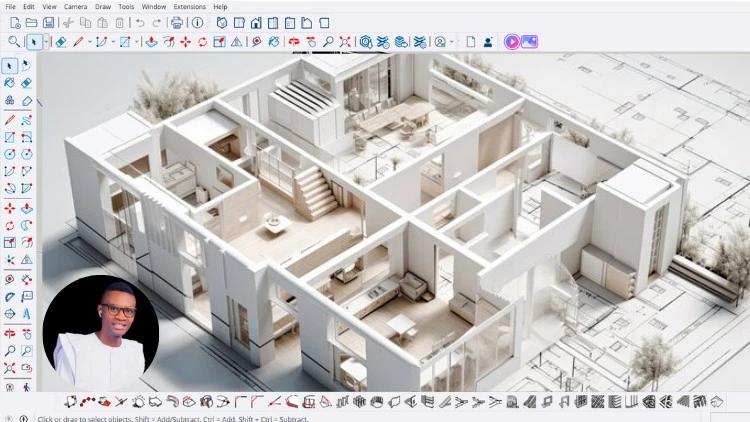Select the Freehand tool in left toolbar
The width and height of the screenshot is (750, 422).
pos(26,120)
